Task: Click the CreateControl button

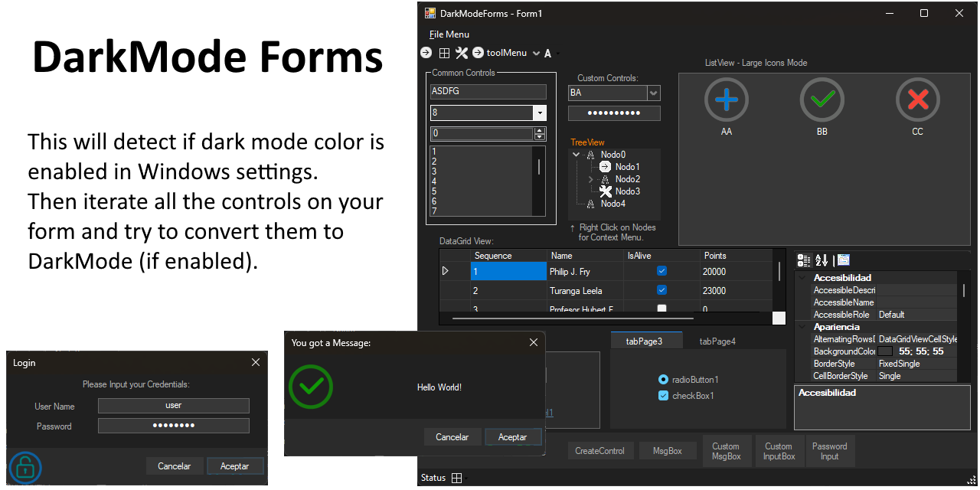Action: point(600,451)
